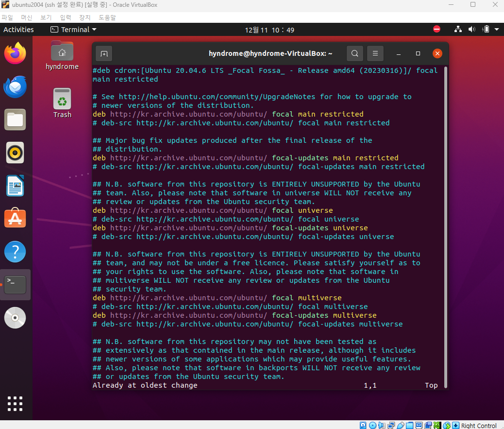Maximize the terminal window

[418, 53]
